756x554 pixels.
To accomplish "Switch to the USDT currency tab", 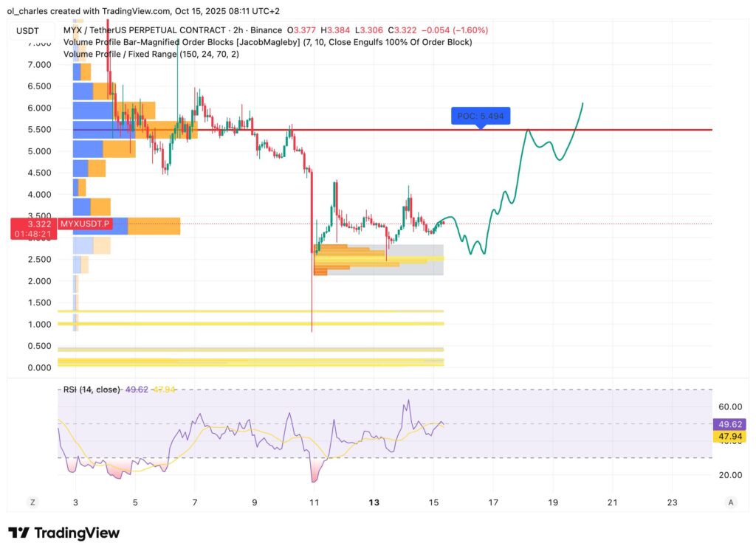I will point(27,31).
